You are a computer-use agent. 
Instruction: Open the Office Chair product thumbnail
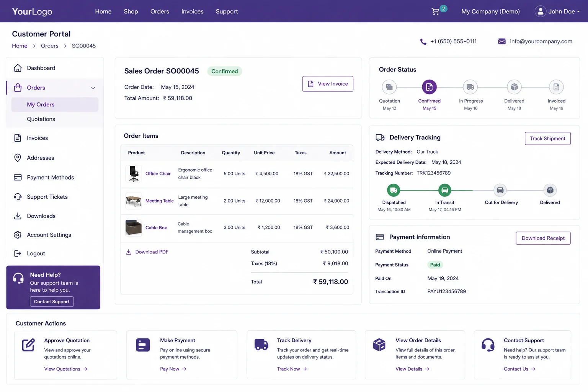click(x=134, y=173)
